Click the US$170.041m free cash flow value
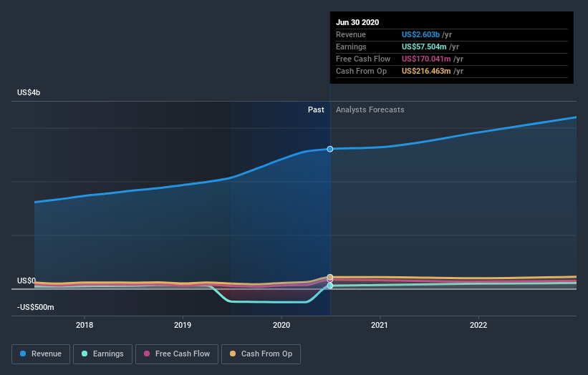Screen dimensions: 588x375 (426, 59)
